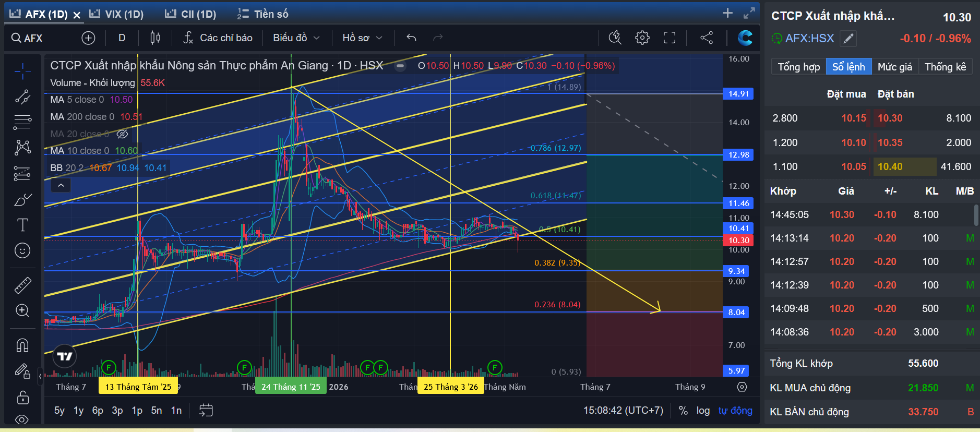Show the hidden MA 20 indicator

122,134
